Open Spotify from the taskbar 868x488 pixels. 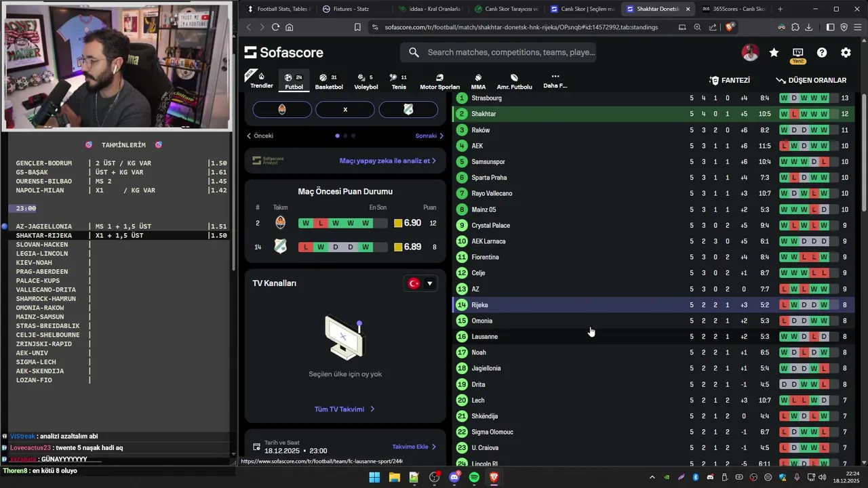(474, 477)
